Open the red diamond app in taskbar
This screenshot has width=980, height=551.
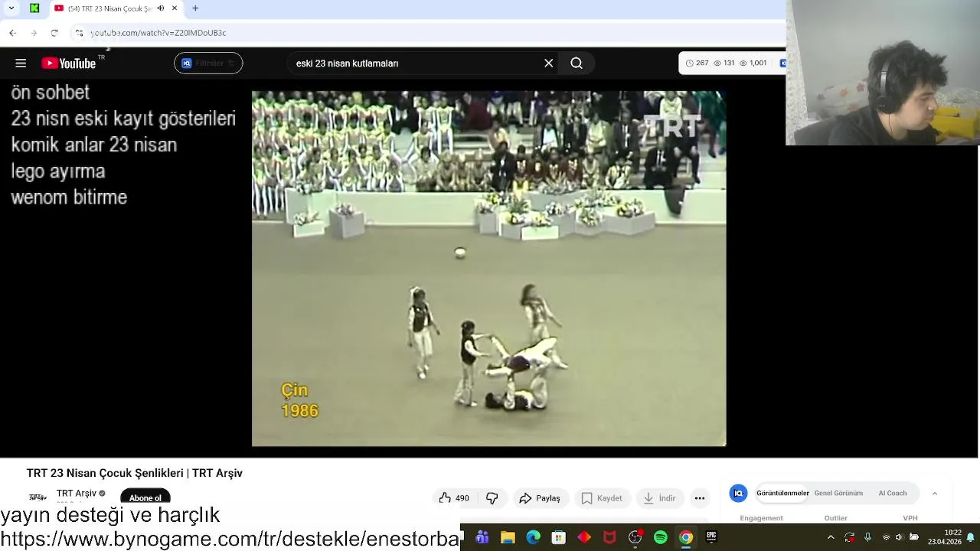[x=584, y=538]
